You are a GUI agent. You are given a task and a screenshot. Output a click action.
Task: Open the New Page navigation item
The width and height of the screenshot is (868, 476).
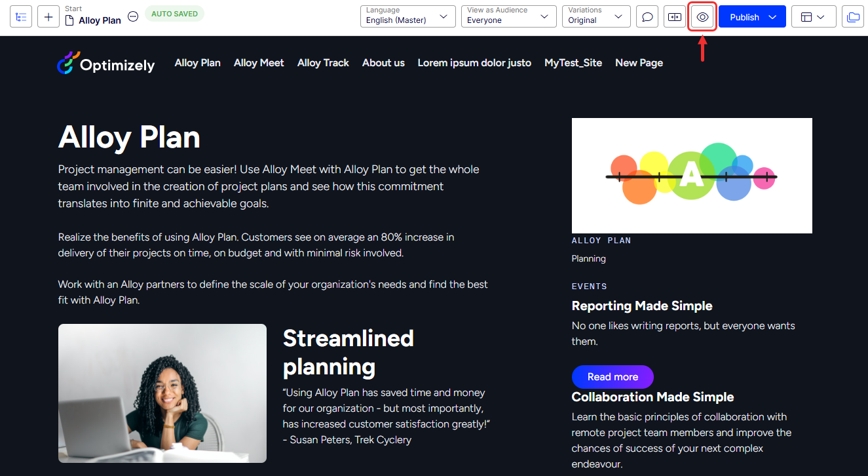[639, 63]
